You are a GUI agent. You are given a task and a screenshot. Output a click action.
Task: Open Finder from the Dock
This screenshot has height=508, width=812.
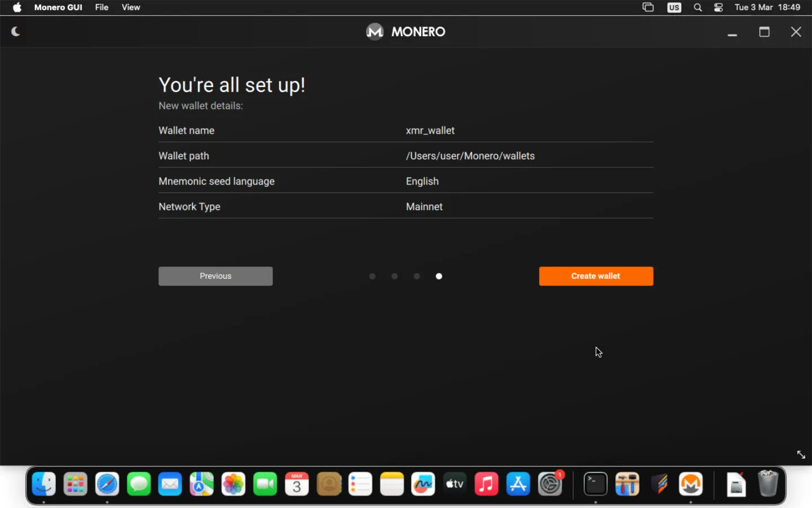click(44, 484)
